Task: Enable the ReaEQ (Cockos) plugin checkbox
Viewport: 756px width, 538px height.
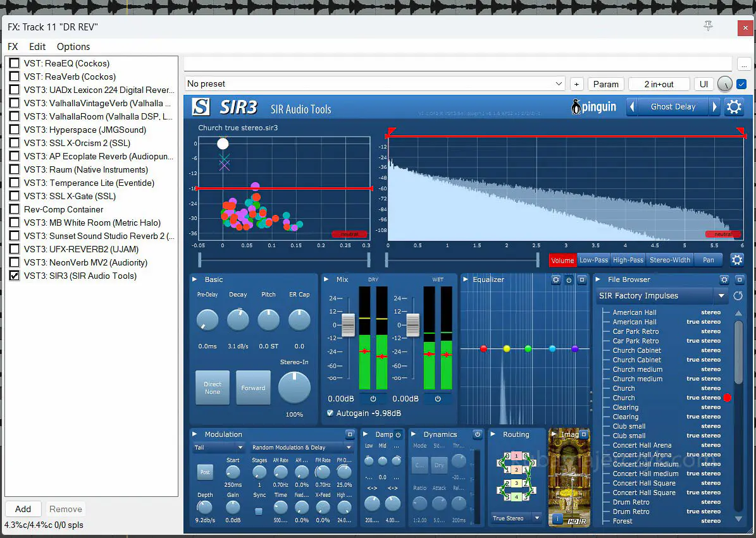Action: pos(14,63)
